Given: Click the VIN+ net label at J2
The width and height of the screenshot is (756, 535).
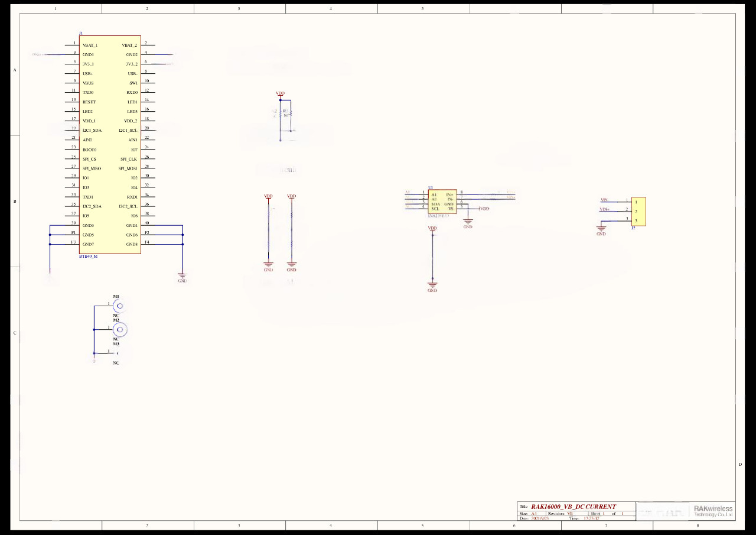Looking at the screenshot, I should [x=604, y=209].
